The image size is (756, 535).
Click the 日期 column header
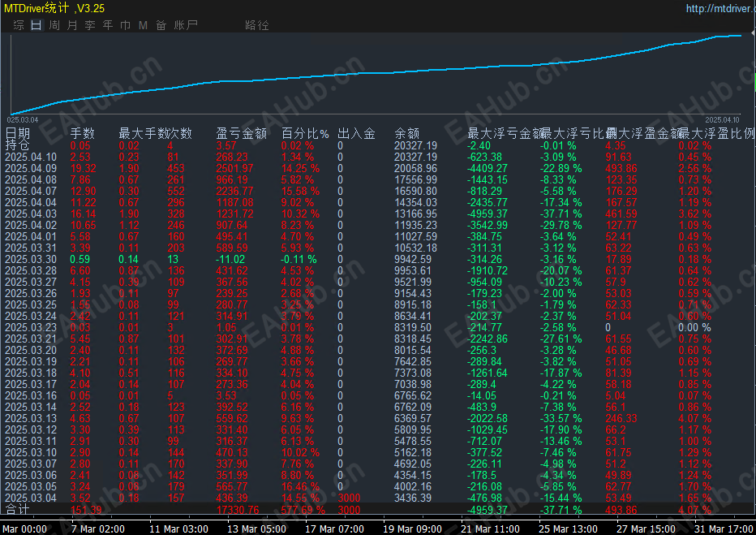(x=18, y=134)
